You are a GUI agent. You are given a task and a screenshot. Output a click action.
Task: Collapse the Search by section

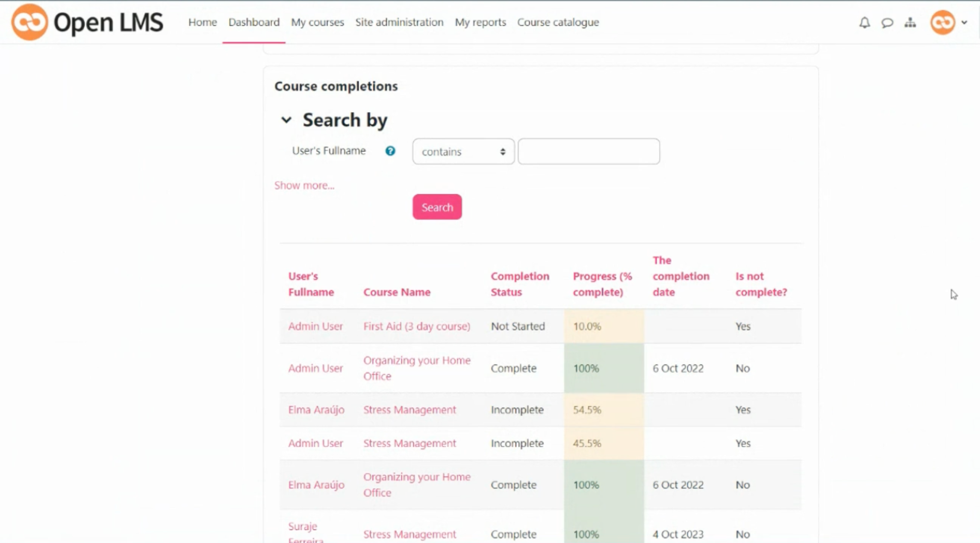tap(286, 120)
